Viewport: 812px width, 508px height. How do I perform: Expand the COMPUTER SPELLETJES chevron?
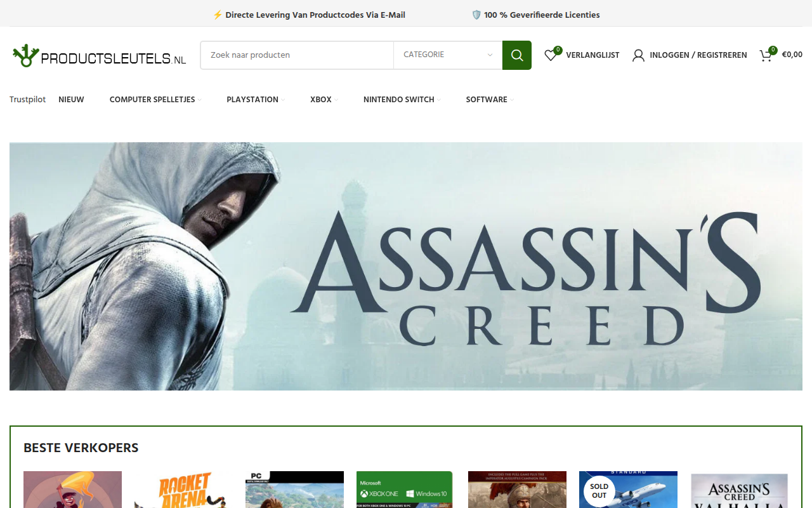[x=199, y=100]
